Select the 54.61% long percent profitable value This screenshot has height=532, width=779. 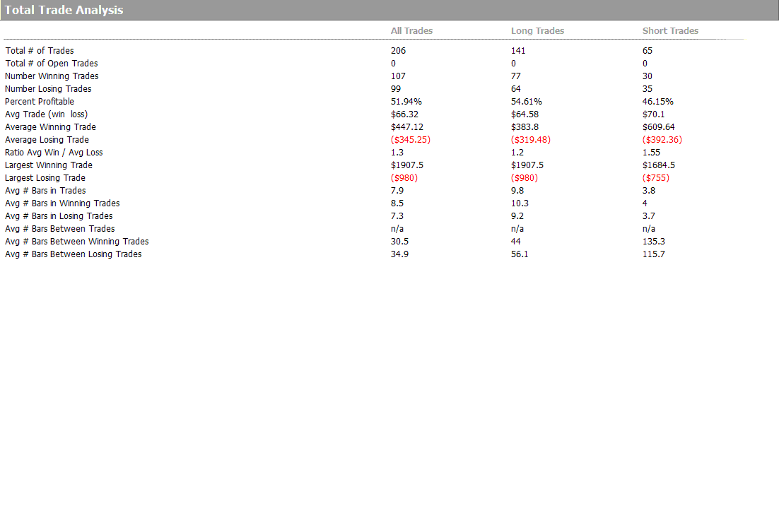tap(526, 101)
